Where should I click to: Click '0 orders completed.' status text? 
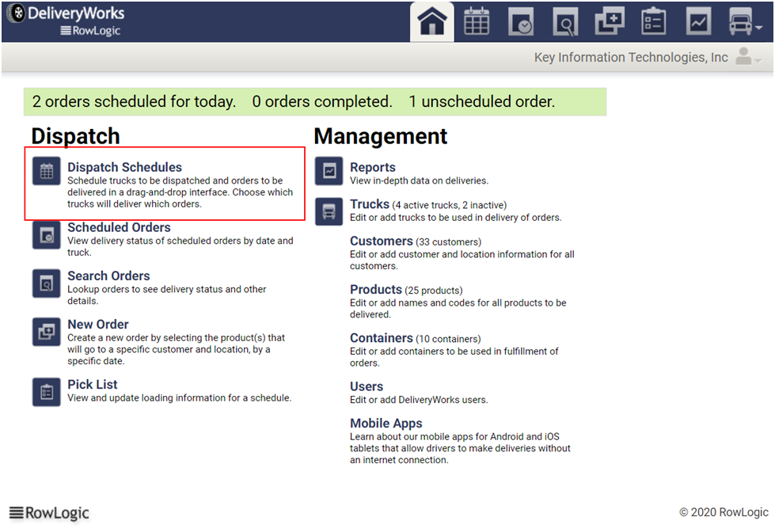(x=322, y=101)
